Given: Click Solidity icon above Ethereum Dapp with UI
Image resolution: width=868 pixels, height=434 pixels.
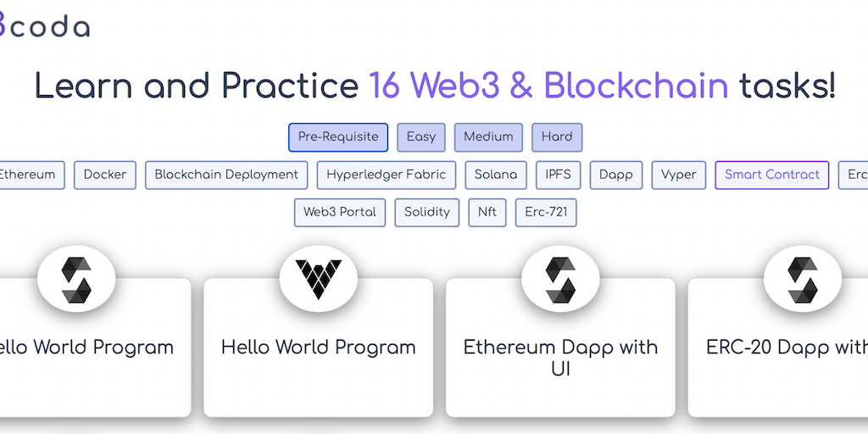Looking at the screenshot, I should click(x=560, y=279).
